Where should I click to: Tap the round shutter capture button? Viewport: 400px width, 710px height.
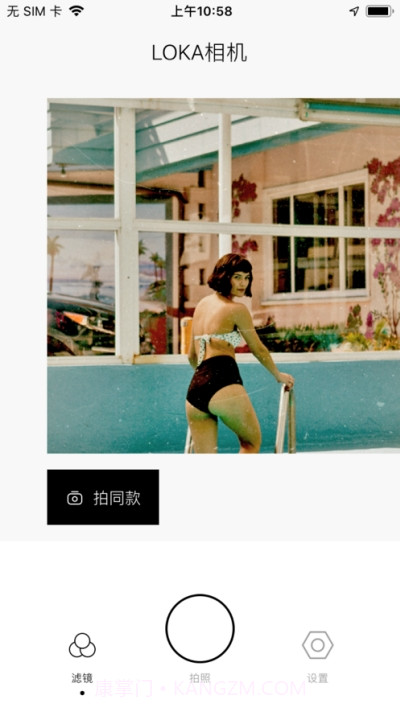tap(200, 628)
